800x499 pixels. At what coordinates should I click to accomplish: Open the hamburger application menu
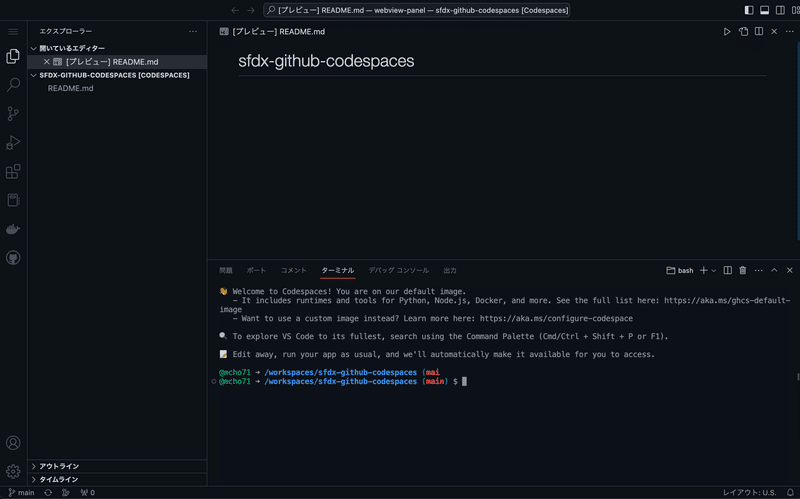pos(13,32)
